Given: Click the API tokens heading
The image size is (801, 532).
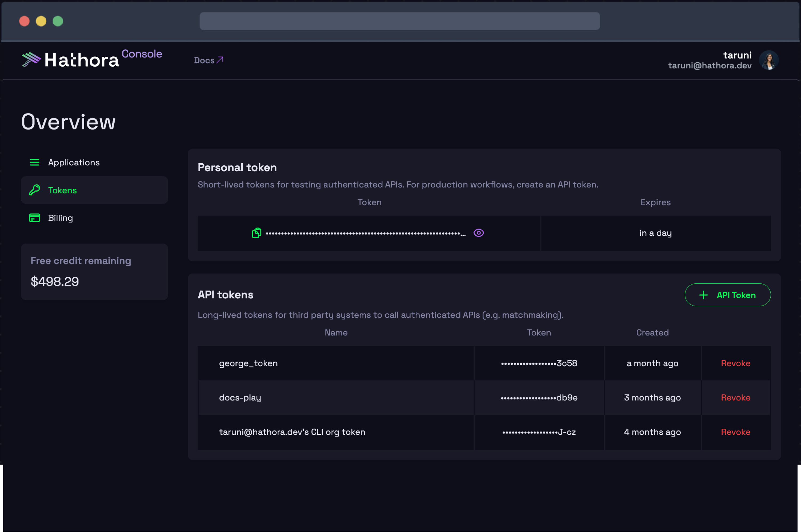Looking at the screenshot, I should [x=226, y=294].
